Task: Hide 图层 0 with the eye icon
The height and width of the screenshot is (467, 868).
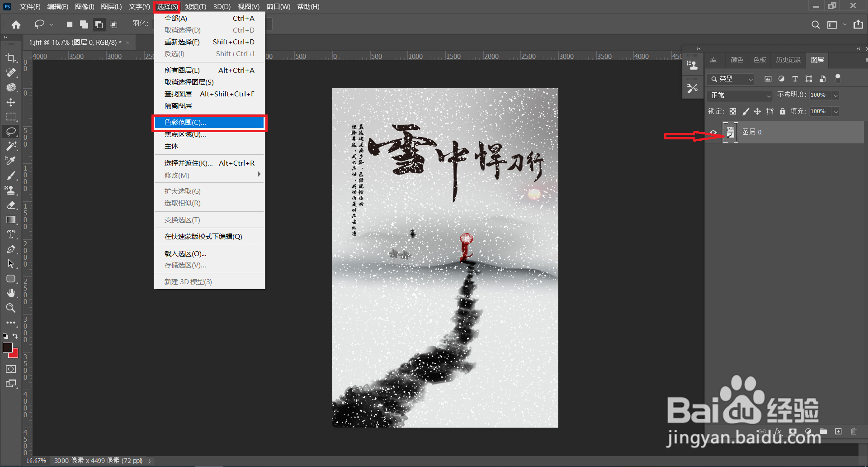Action: tap(713, 132)
